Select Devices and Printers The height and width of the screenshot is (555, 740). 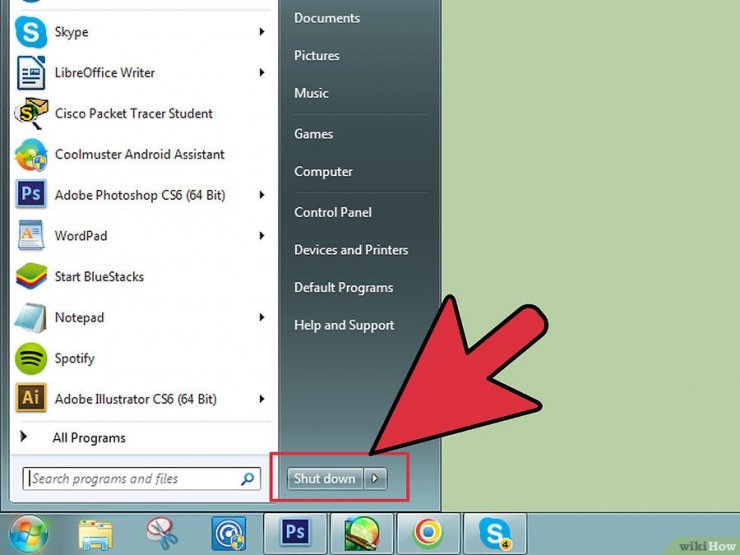tap(350, 250)
